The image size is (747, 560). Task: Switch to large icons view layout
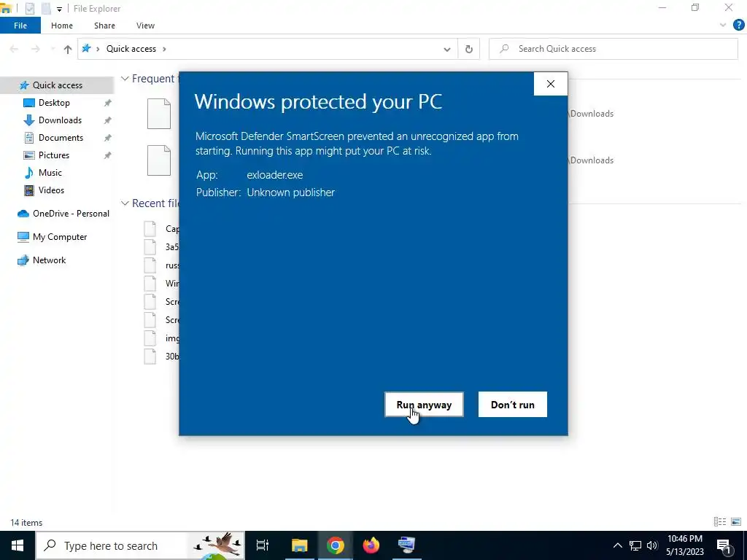click(x=736, y=522)
